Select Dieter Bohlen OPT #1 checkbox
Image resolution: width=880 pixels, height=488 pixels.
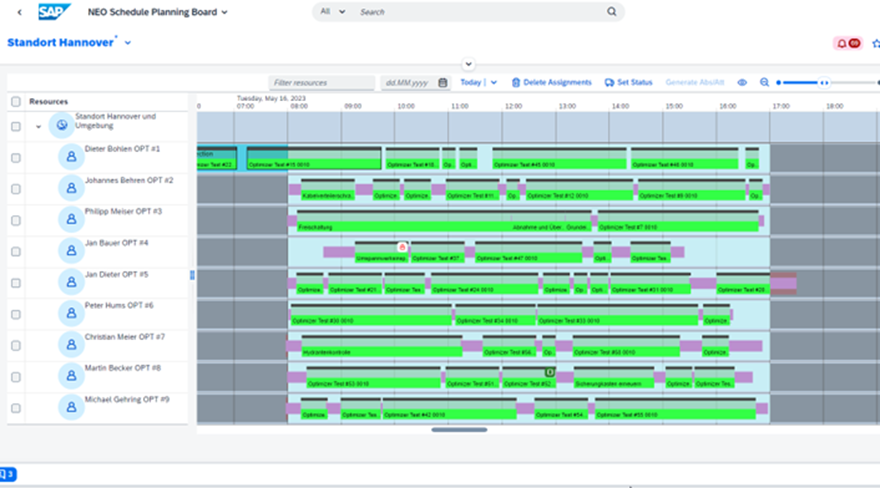[x=16, y=158]
